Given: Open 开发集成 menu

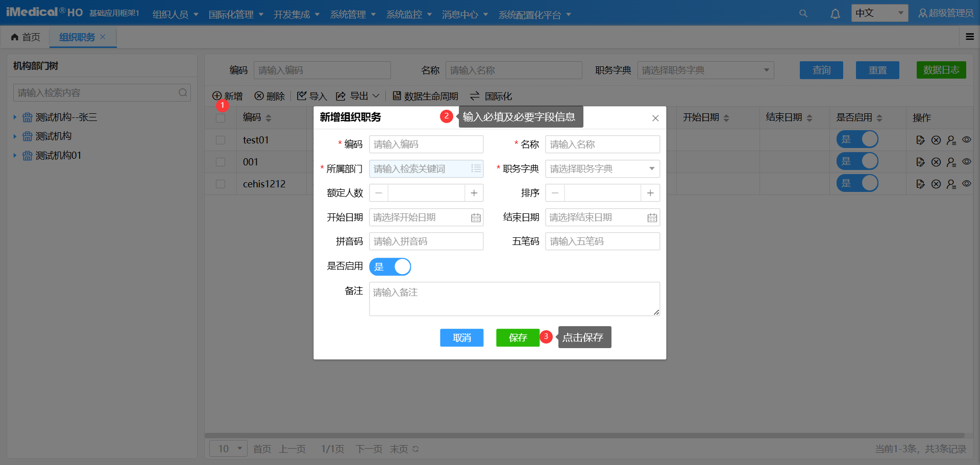Looking at the screenshot, I should (297, 14).
